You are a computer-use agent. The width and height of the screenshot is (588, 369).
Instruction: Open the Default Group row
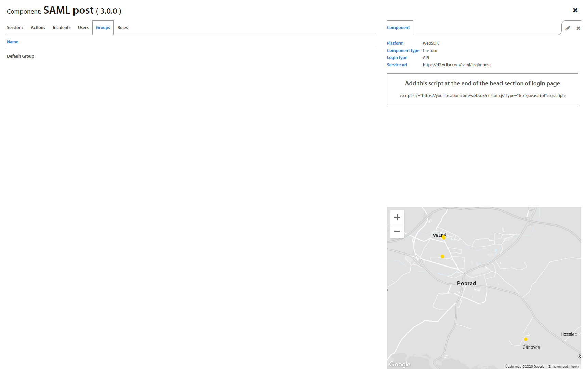click(21, 56)
